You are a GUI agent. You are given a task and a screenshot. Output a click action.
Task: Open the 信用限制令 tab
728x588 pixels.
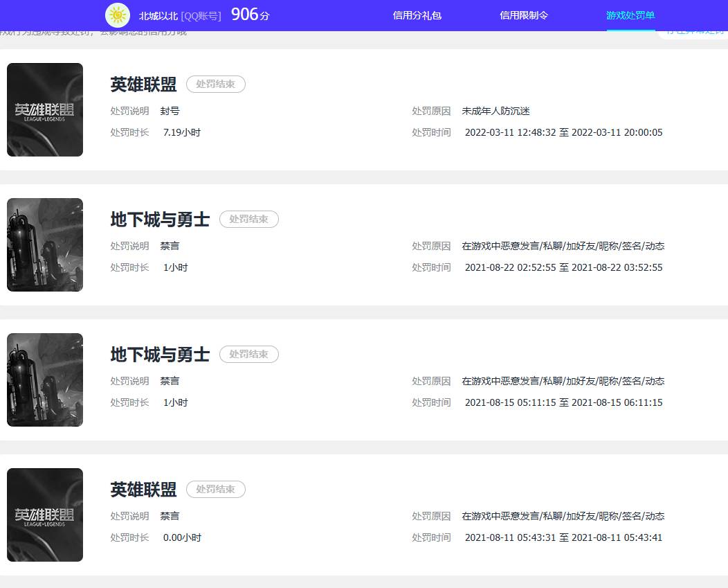(x=523, y=15)
